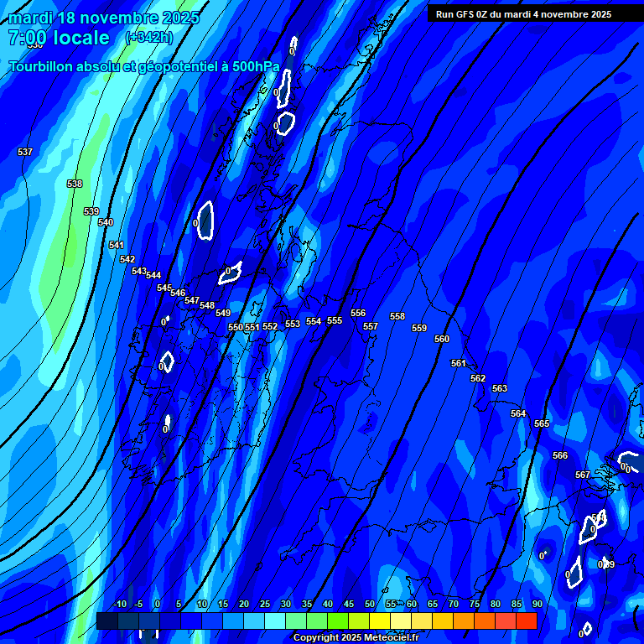Click the darkest navy swatch at legend start
Screen dimensions: 644x644
coord(106,621)
